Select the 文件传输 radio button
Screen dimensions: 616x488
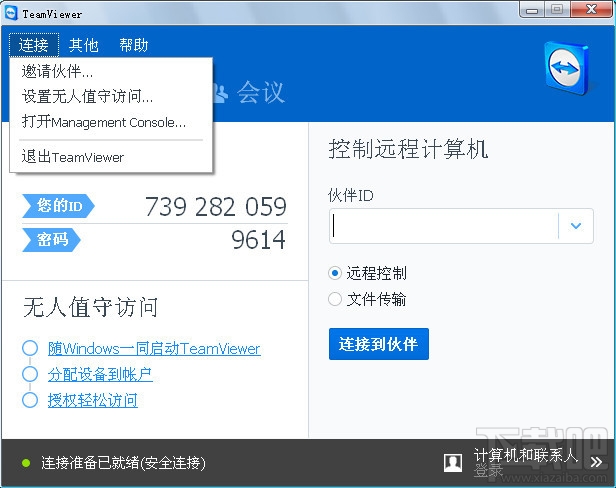(335, 299)
